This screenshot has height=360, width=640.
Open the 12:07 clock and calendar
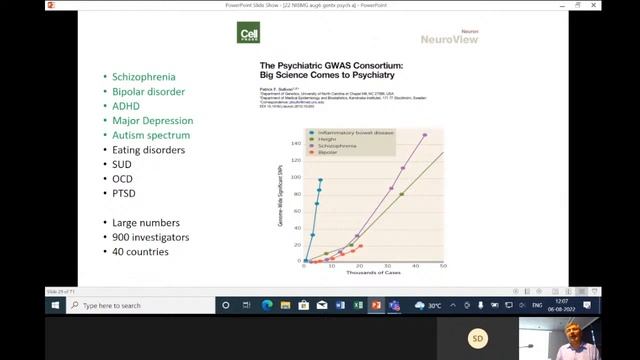(x=562, y=305)
